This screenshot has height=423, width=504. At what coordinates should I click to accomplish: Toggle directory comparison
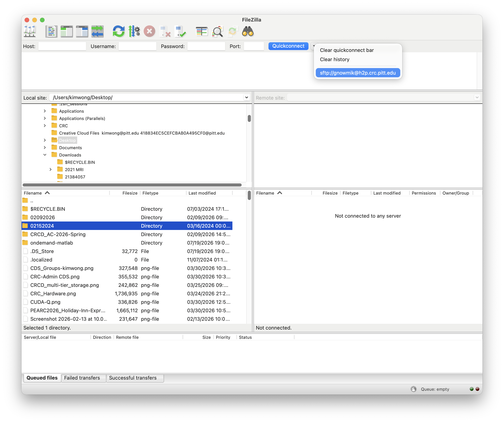pos(217,32)
